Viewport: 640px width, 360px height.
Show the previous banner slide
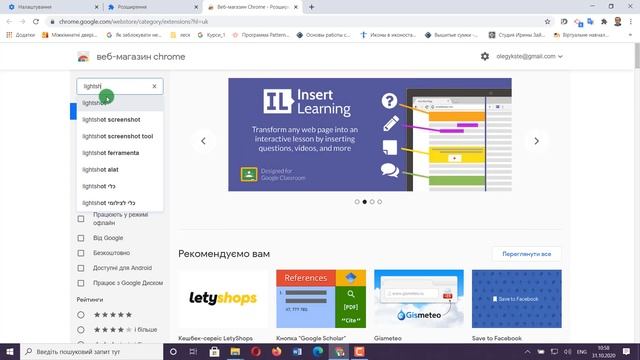(203, 141)
